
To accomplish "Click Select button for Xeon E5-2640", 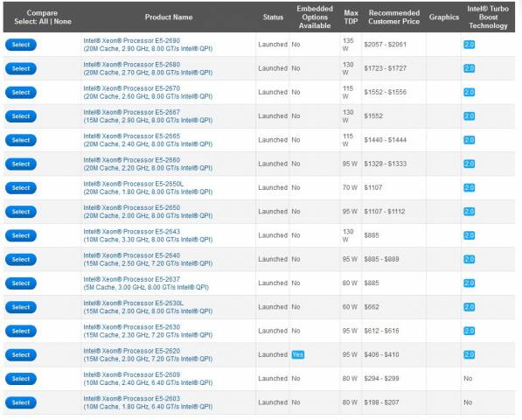I will click(21, 260).
